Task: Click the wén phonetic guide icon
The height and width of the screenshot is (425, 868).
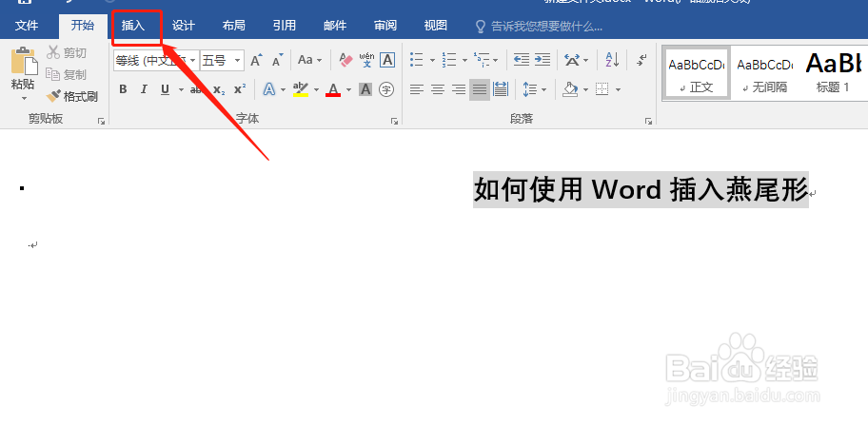Action: coord(366,60)
